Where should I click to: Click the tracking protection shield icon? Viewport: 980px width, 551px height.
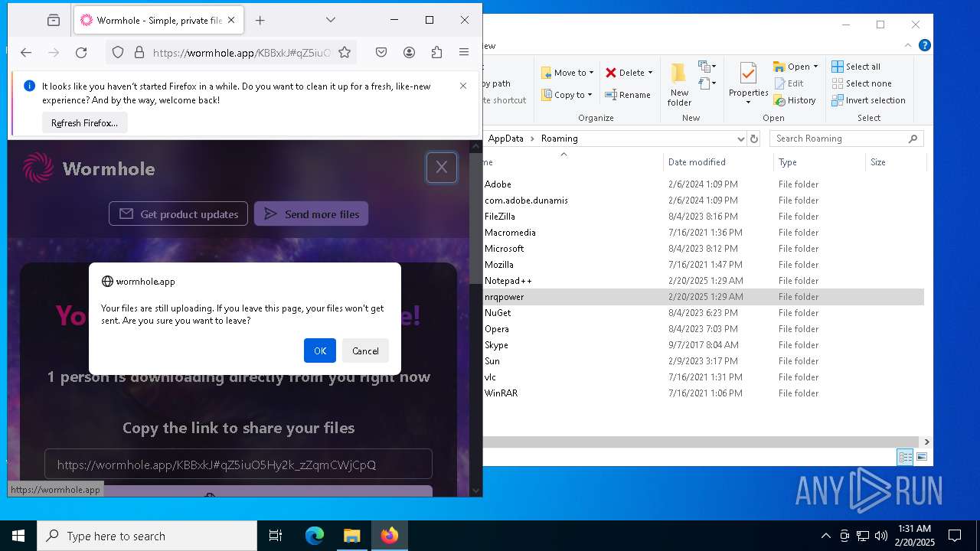point(118,52)
